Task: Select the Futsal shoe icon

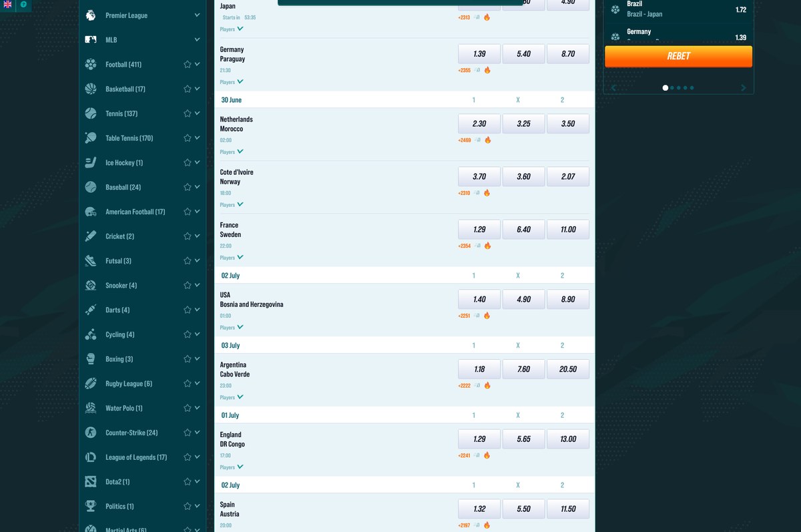Action: [91, 260]
